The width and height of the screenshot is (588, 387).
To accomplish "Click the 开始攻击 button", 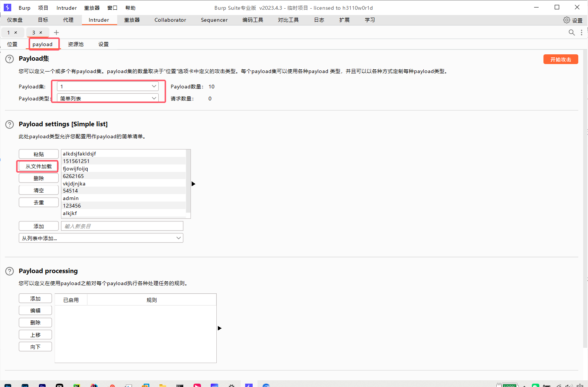I will pyautogui.click(x=561, y=60).
